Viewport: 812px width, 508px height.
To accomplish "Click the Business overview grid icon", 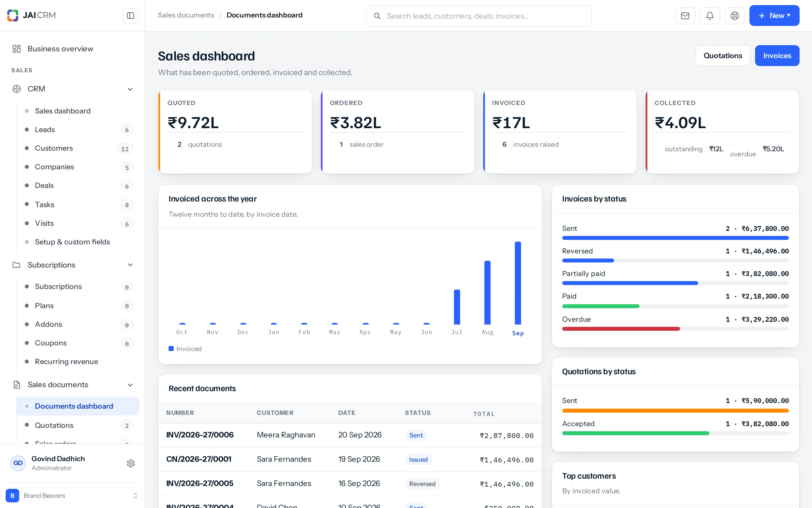I will pos(16,49).
